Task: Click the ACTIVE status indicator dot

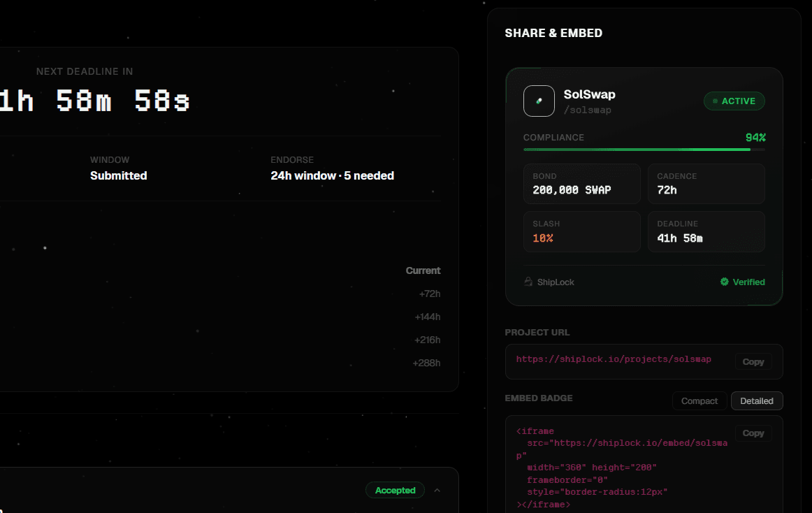Action: pyautogui.click(x=715, y=101)
